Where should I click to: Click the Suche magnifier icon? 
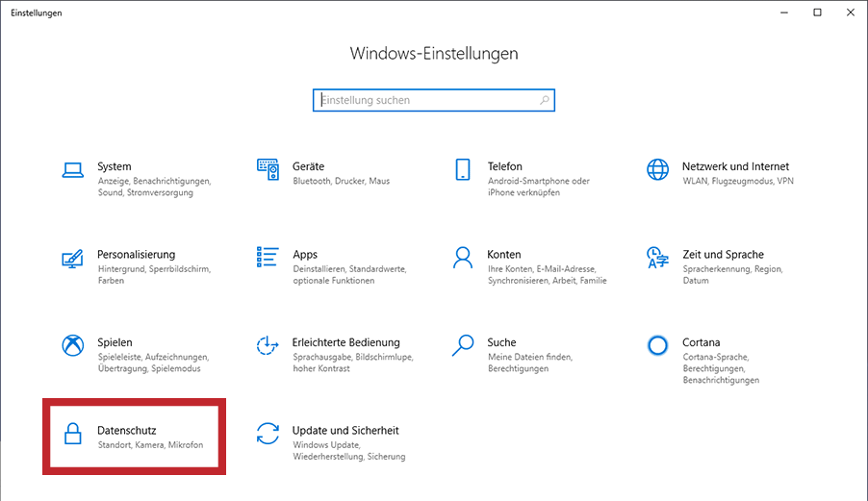[463, 345]
